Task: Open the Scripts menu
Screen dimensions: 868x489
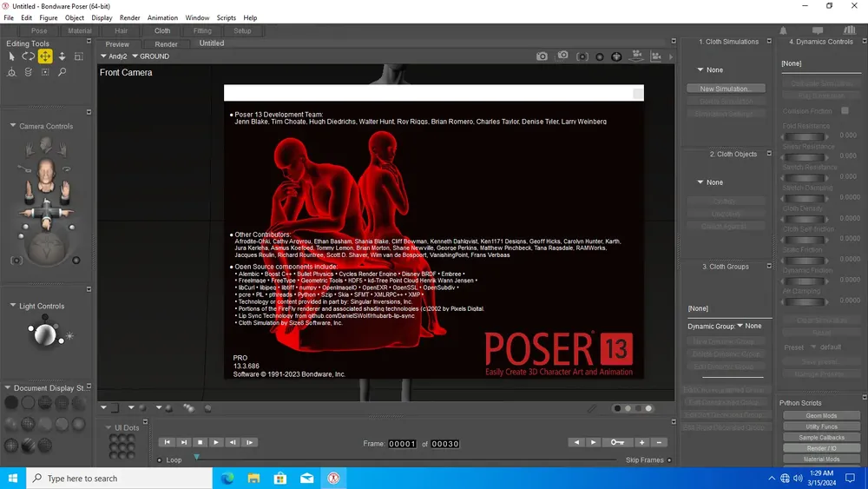Action: (x=227, y=17)
